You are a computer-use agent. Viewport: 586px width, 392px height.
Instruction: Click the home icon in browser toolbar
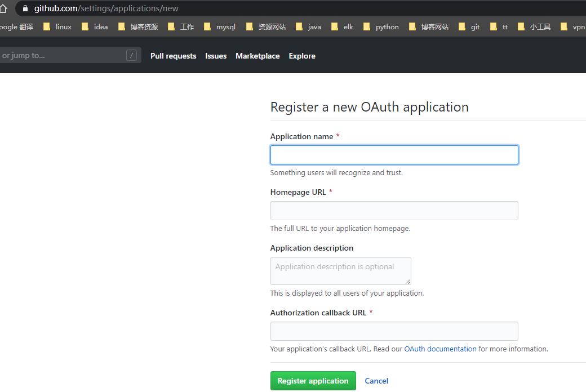(3, 8)
